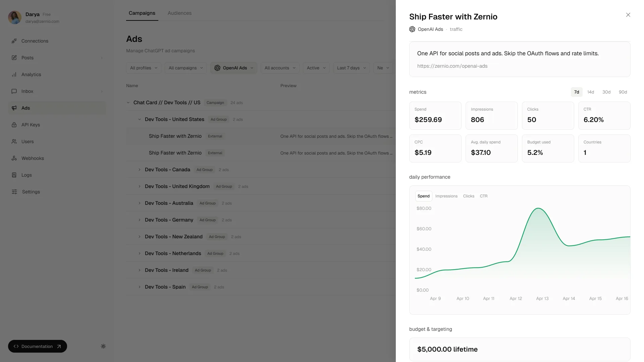Click the CTR 6.20% metric card
The width and height of the screenshot is (644, 362).
click(604, 116)
